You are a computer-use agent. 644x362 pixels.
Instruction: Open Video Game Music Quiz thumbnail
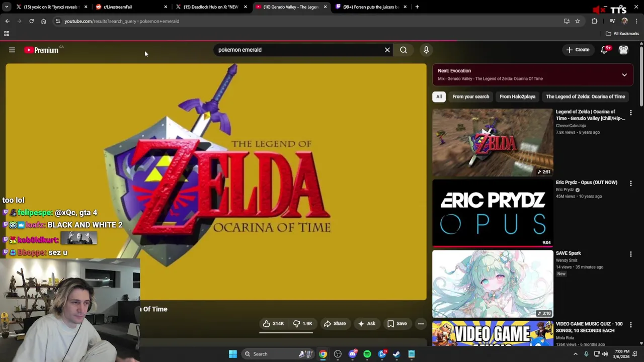493,333
